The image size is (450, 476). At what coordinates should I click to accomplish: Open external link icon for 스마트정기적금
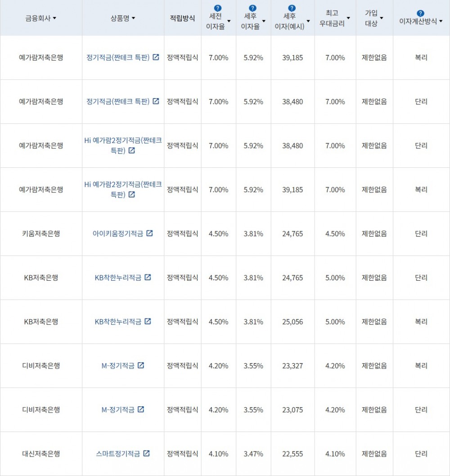click(x=146, y=454)
